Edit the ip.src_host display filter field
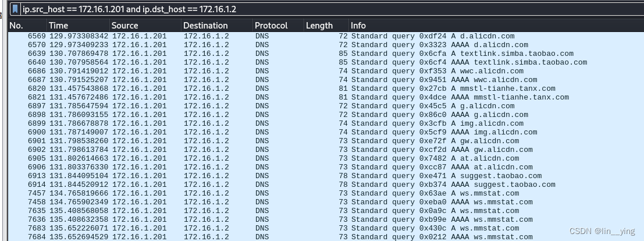The width and height of the screenshot is (644, 241). coord(332,9)
